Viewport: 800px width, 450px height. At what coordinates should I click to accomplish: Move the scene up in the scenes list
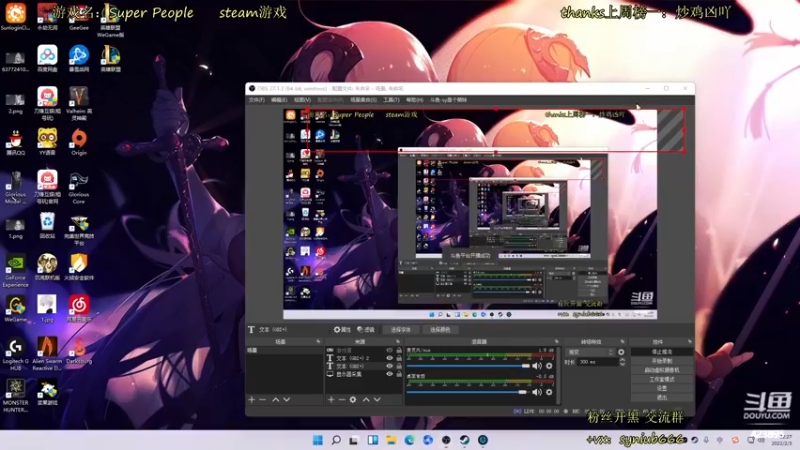tap(276, 399)
